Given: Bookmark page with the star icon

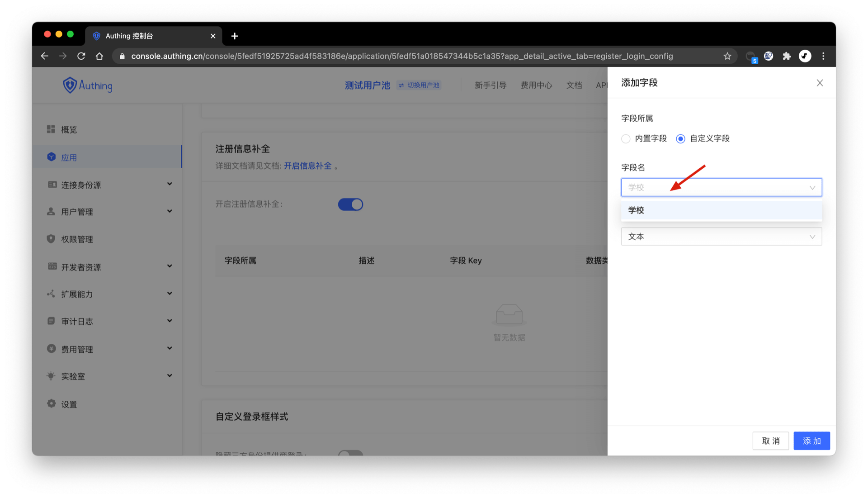Looking at the screenshot, I should [727, 56].
